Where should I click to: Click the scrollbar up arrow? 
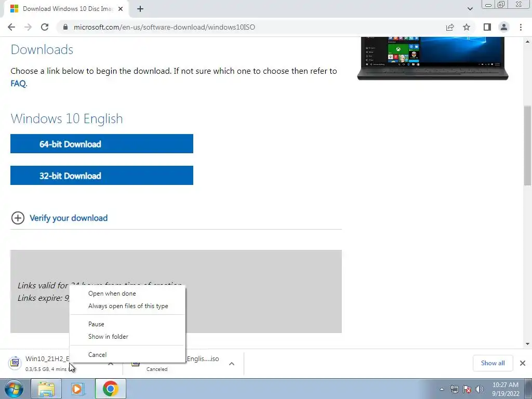pyautogui.click(x=527, y=42)
